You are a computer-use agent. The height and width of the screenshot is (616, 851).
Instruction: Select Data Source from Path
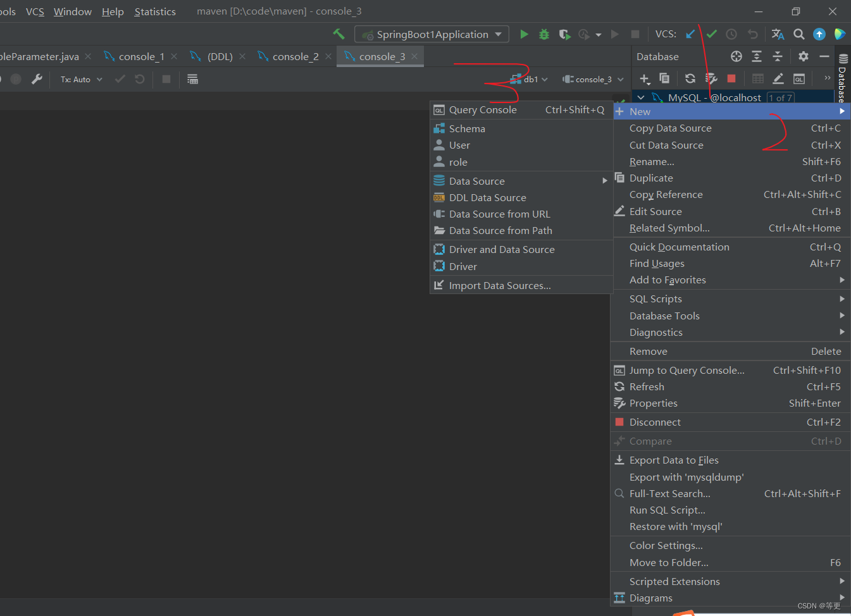coord(521,230)
